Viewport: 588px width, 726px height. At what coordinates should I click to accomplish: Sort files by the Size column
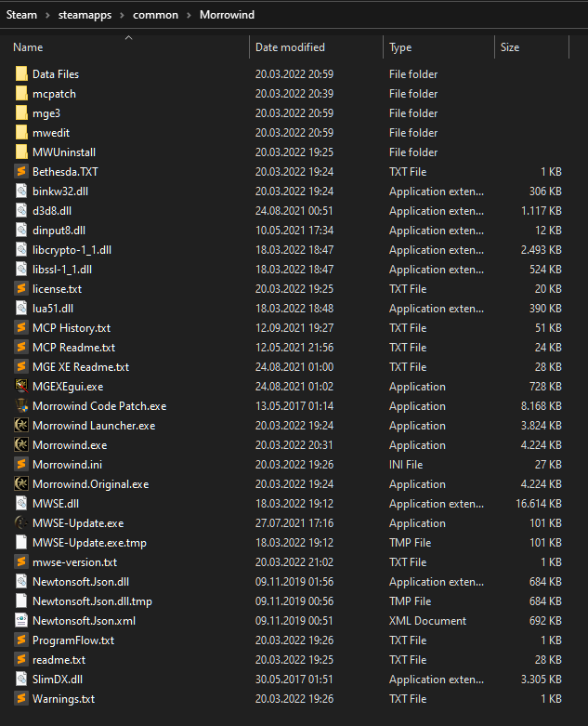510,47
